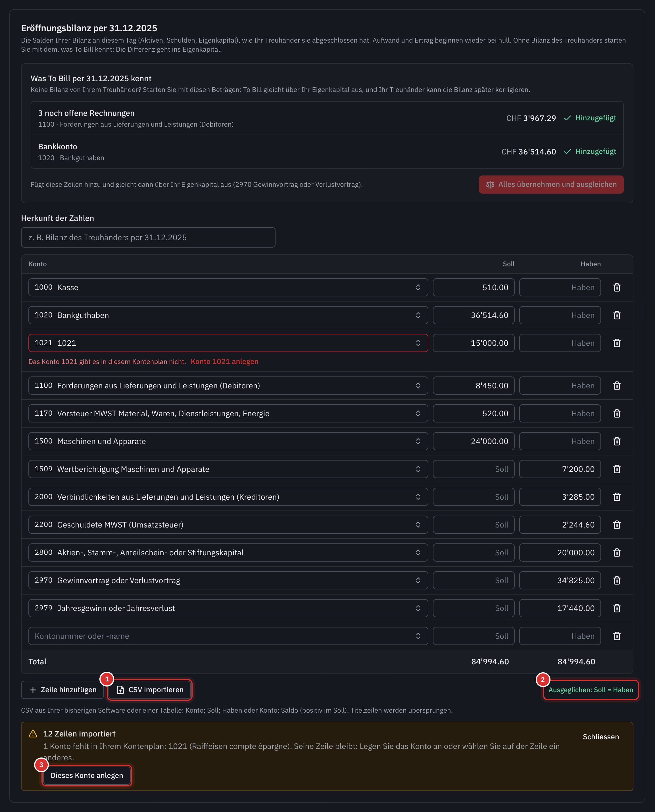Delete the 2200 Geschuldete MWST row
The height and width of the screenshot is (812, 655).
pyautogui.click(x=617, y=525)
